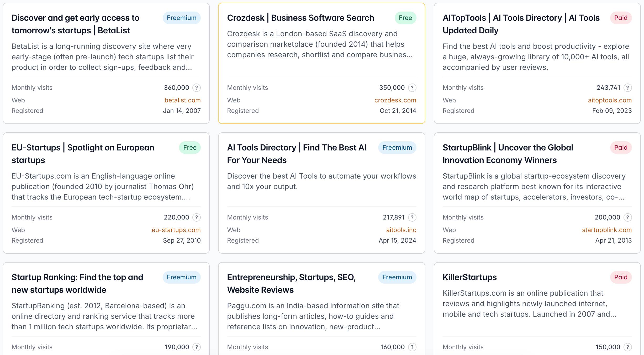Click help icon beside 217,891 monthly visits
The image size is (644, 355).
pyautogui.click(x=412, y=217)
